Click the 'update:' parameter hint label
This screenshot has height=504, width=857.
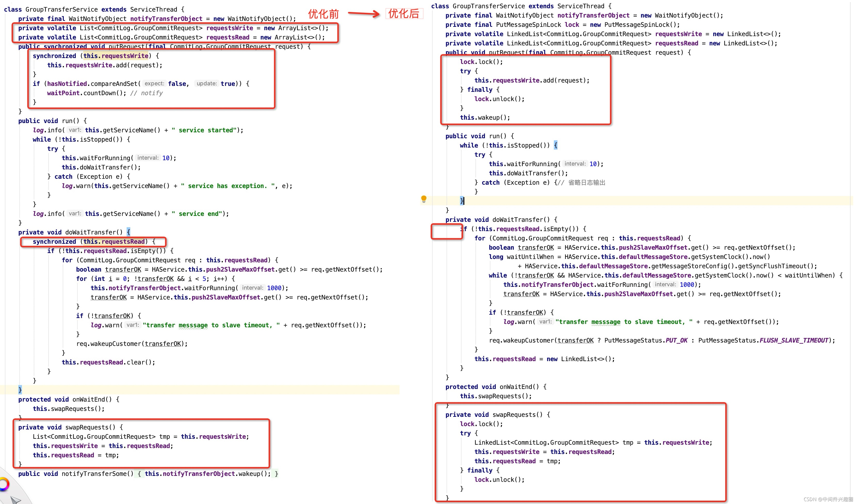[x=206, y=84]
